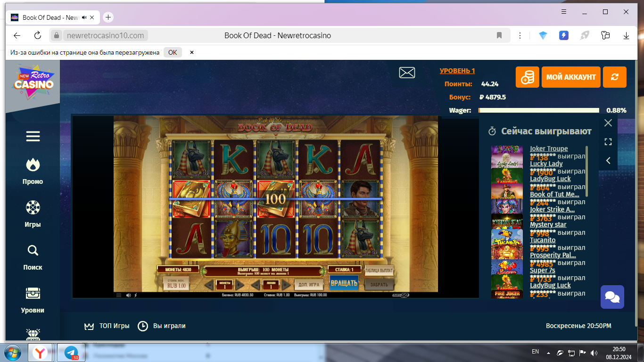Open the taskbar volume control

[x=594, y=353]
